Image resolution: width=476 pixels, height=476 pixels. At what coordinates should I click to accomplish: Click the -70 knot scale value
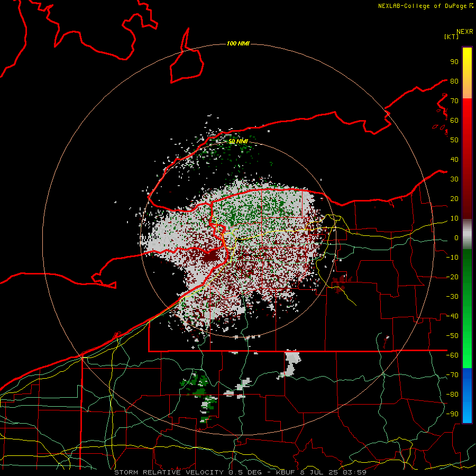pyautogui.click(x=452, y=375)
